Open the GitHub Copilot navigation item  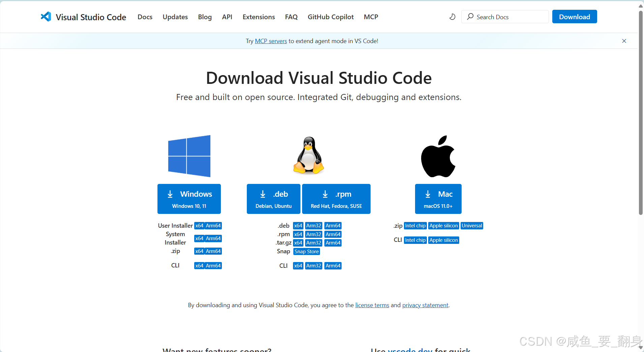click(x=331, y=17)
